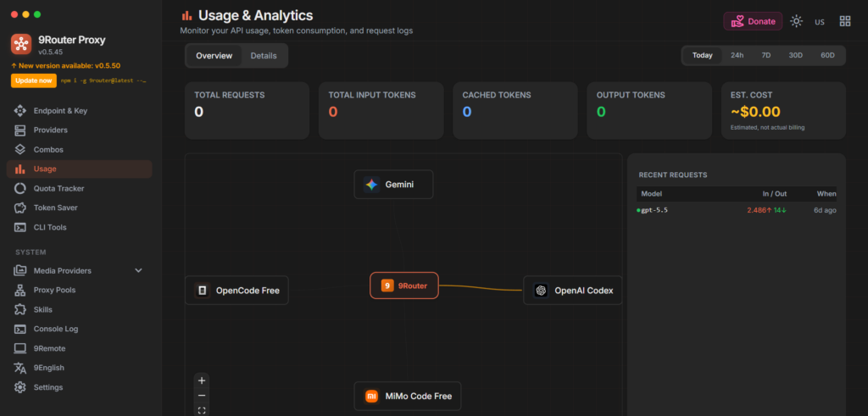
Task: Select the central 9Router node
Action: [x=404, y=286]
